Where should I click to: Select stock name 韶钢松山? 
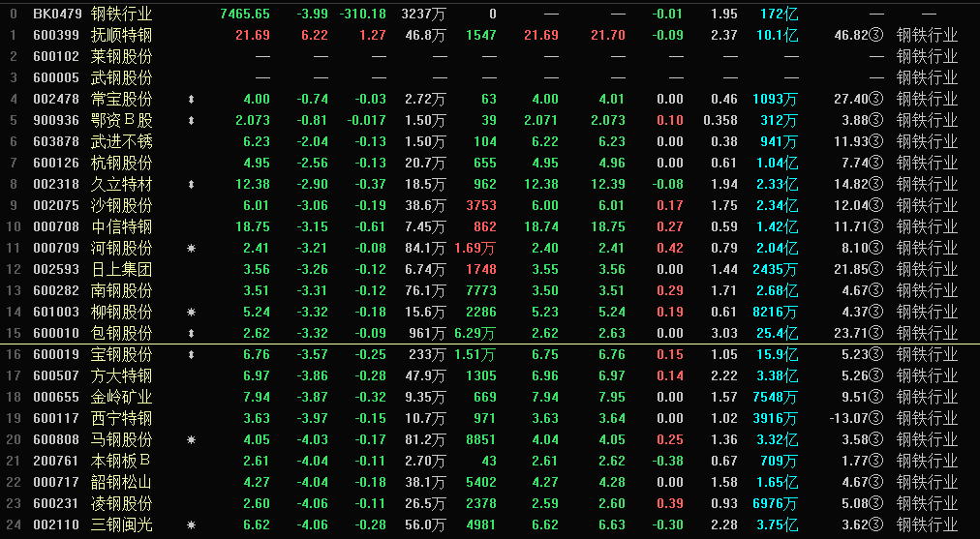tap(121, 482)
